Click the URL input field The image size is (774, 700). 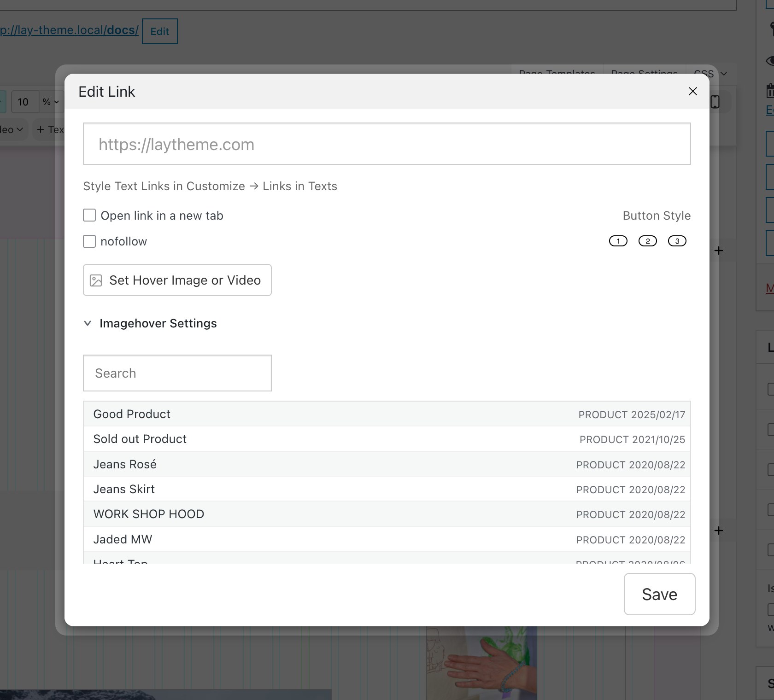387,144
